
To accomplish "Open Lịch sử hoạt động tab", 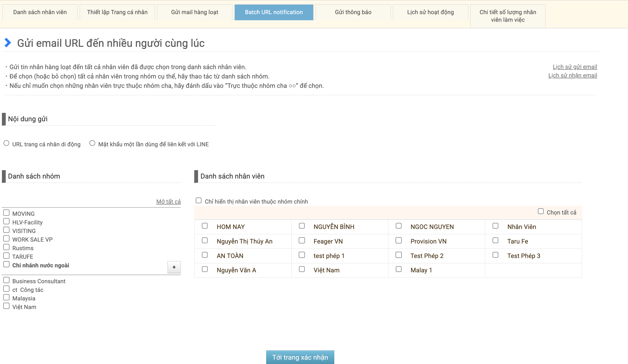I will (430, 12).
